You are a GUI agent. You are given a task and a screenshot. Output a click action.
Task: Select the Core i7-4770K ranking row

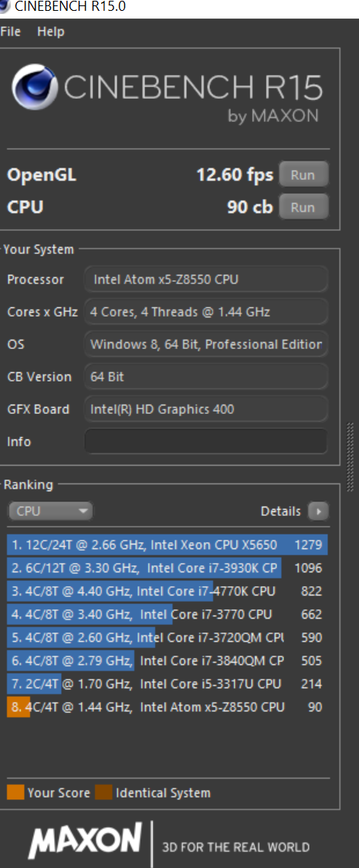[x=168, y=592]
